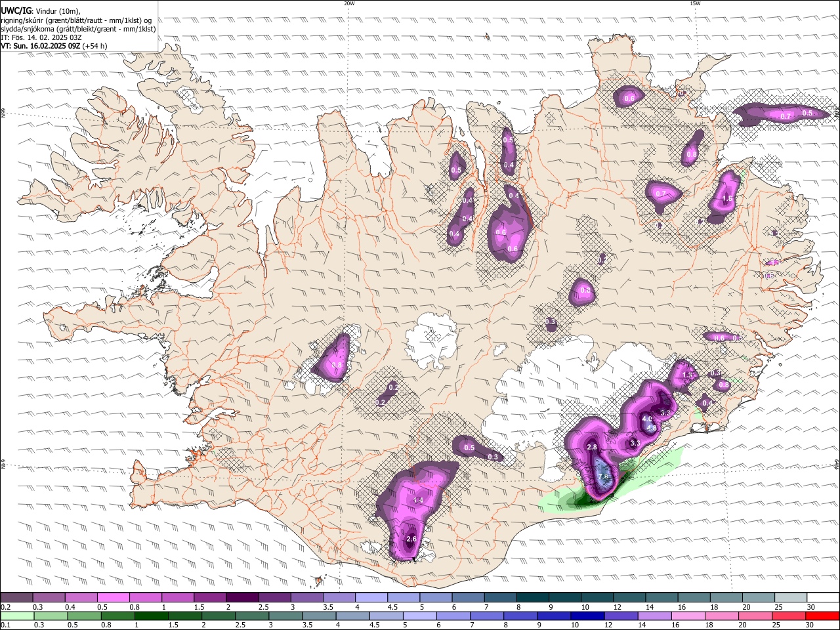The image size is (840, 630).
Task: Click the snow scale swatch starting at 14
Action: 661,598
